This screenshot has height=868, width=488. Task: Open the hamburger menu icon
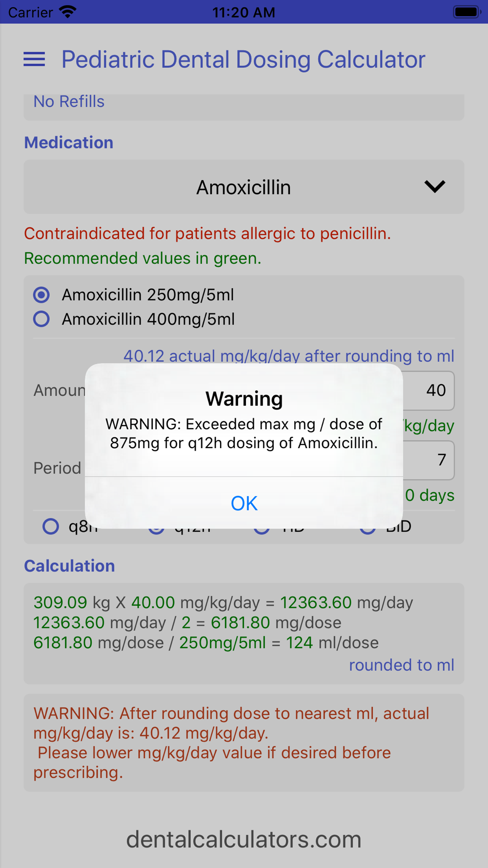pyautogui.click(x=34, y=60)
